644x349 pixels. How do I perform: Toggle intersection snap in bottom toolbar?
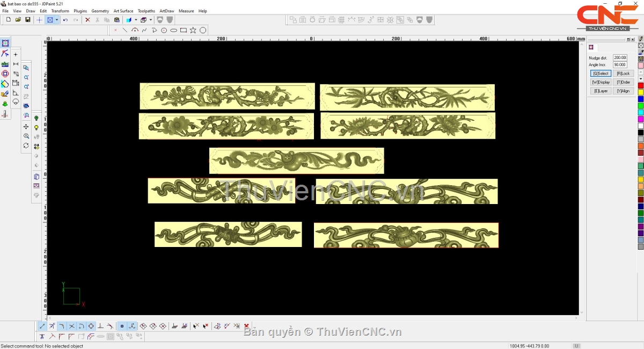72,326
